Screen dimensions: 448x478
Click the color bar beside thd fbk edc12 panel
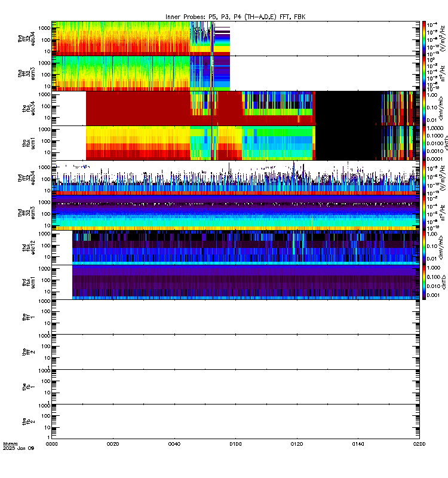424,247
